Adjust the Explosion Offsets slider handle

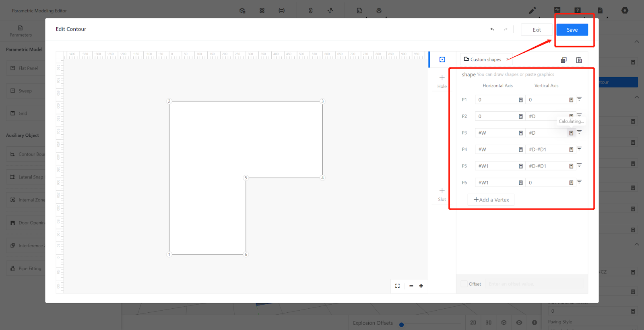(401, 324)
